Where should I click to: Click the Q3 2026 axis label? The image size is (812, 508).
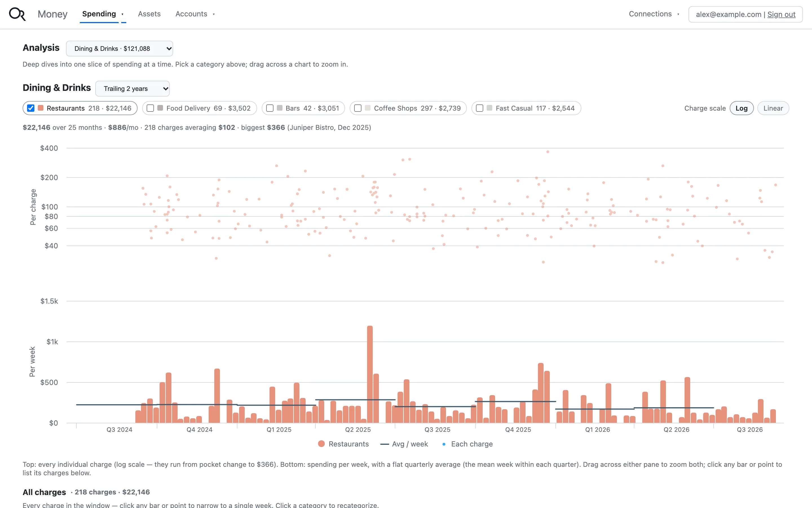[750, 430]
